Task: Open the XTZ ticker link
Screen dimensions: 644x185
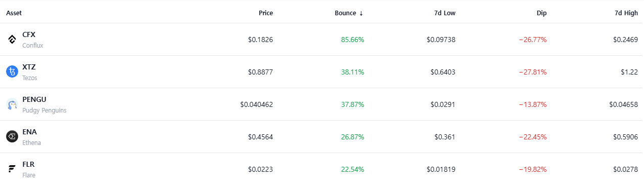Action: [29, 67]
